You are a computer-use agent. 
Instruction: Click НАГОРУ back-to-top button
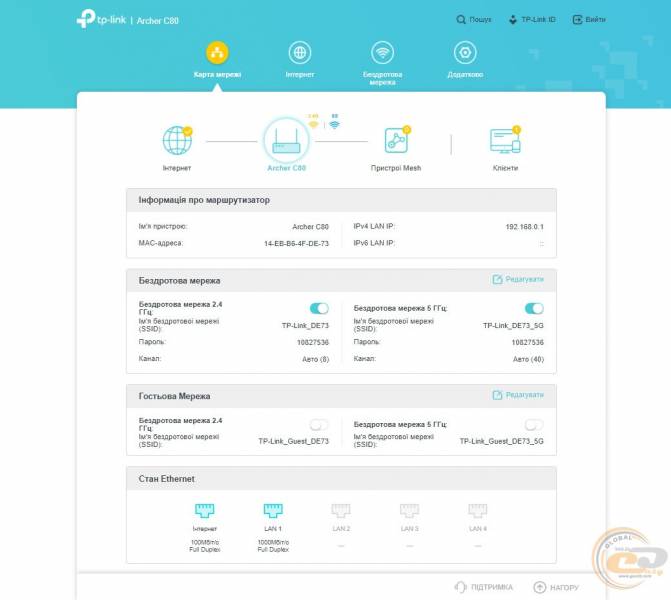tap(556, 587)
